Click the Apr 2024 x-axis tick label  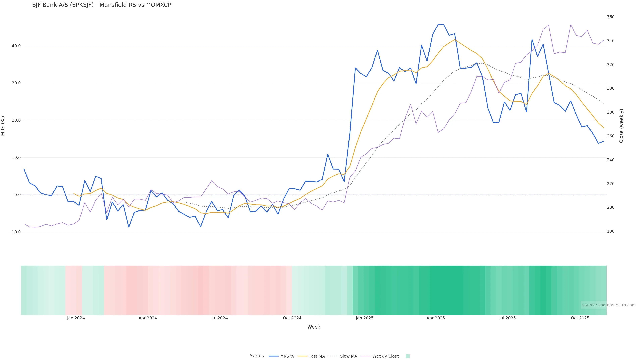pos(148,318)
